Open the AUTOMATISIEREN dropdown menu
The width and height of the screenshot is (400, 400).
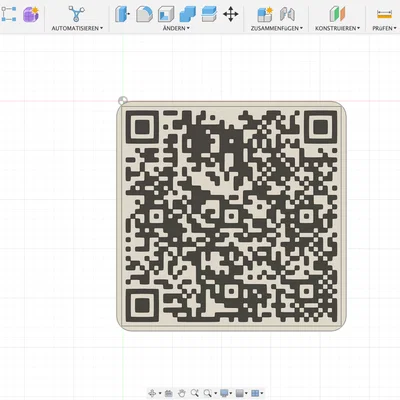pos(77,28)
